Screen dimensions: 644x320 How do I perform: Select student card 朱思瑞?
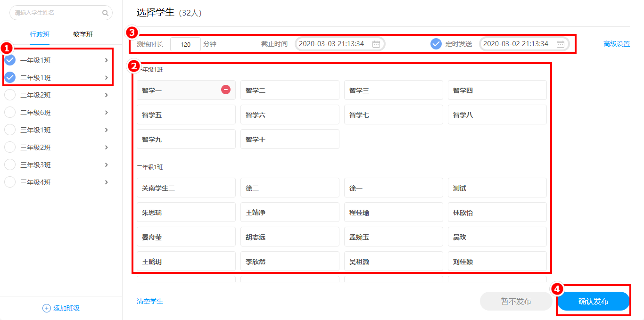(186, 213)
